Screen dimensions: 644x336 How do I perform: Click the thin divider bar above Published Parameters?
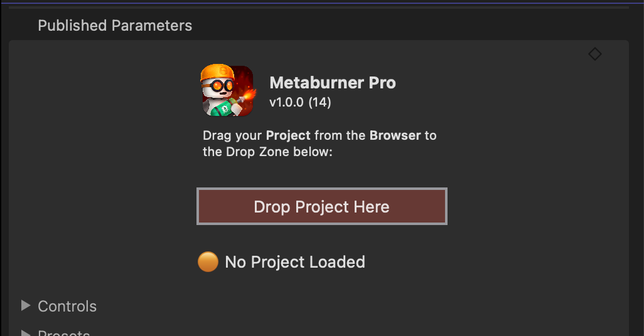point(319,8)
